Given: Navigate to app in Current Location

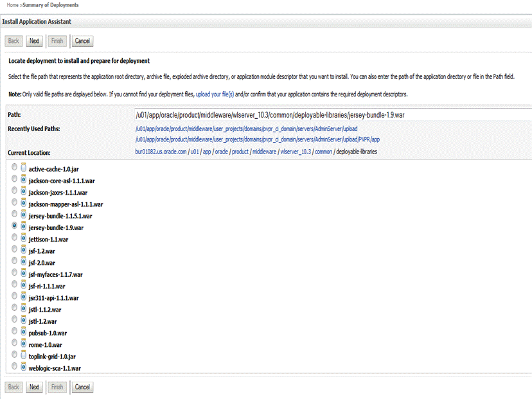Looking at the screenshot, I should point(207,152).
